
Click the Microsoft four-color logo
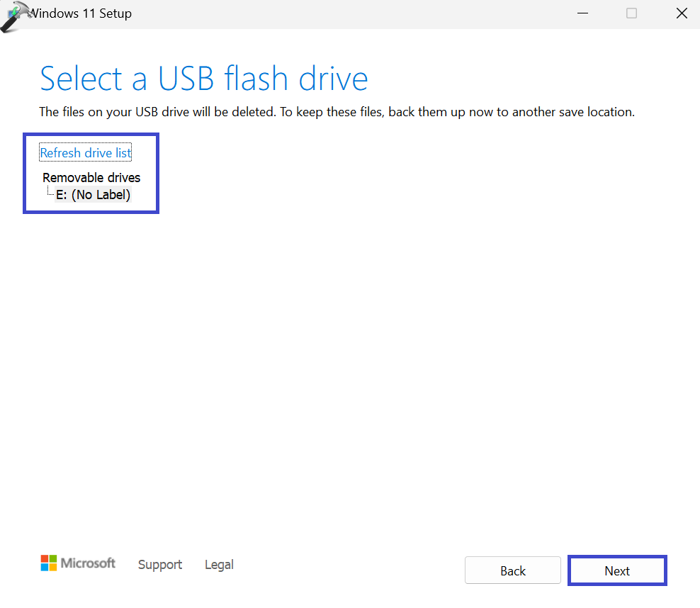point(48,563)
